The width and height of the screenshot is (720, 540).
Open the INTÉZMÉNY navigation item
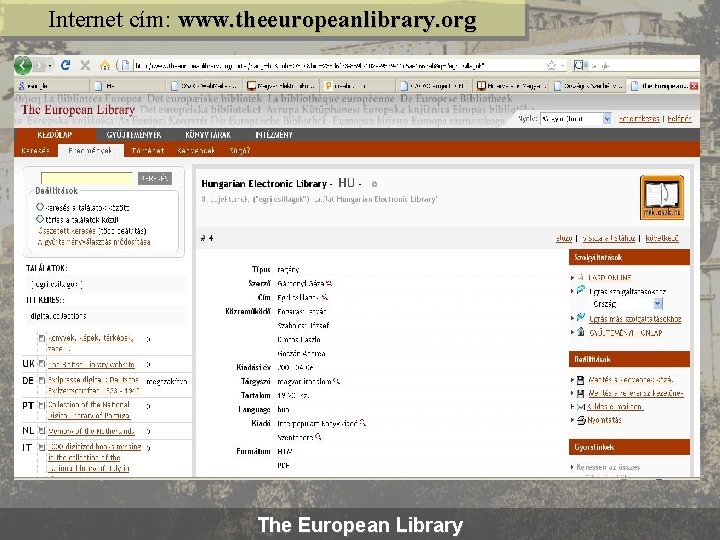pyautogui.click(x=274, y=135)
